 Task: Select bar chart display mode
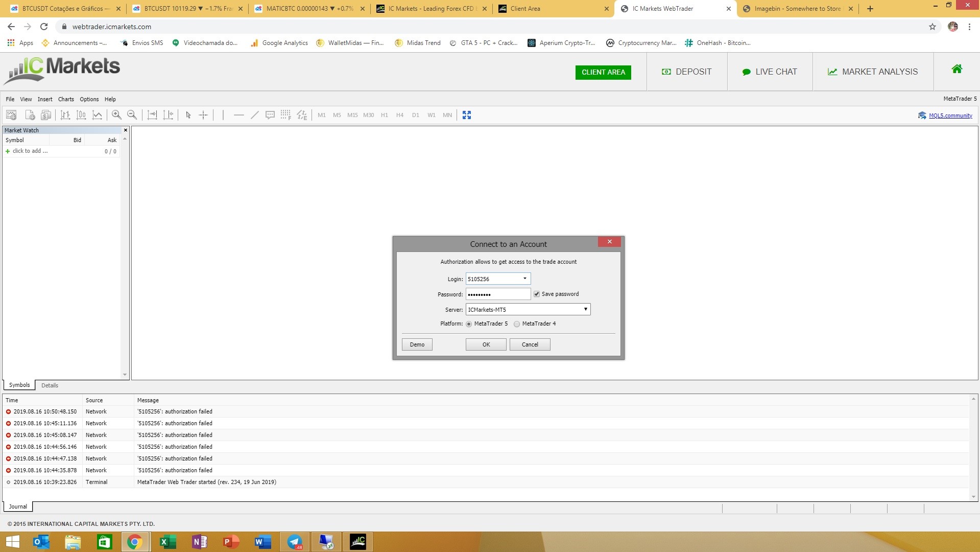[x=65, y=115]
